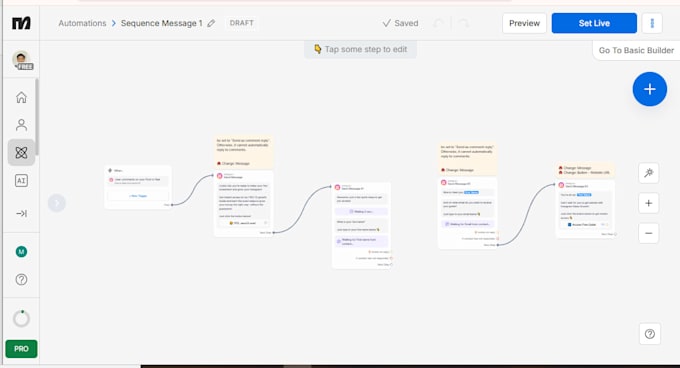Click the Automations breadcrumb link
The height and width of the screenshot is (368, 680).
(82, 23)
